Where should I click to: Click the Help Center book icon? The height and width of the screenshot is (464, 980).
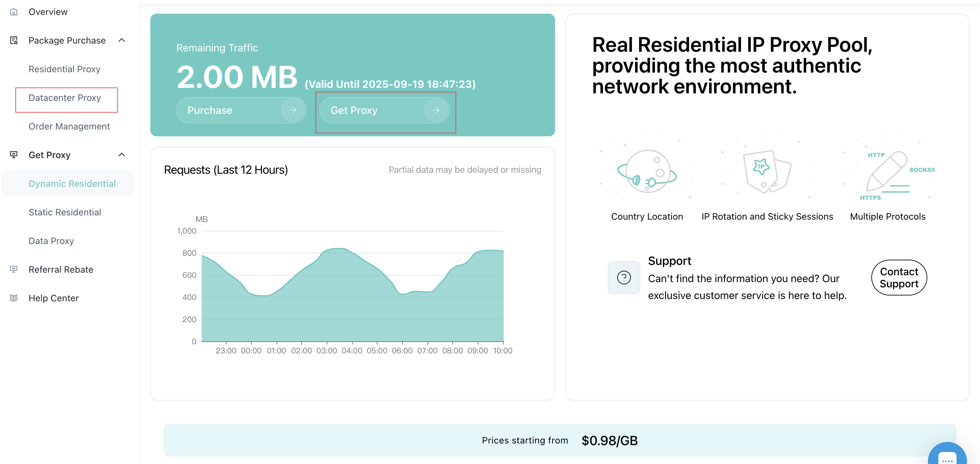click(x=14, y=298)
